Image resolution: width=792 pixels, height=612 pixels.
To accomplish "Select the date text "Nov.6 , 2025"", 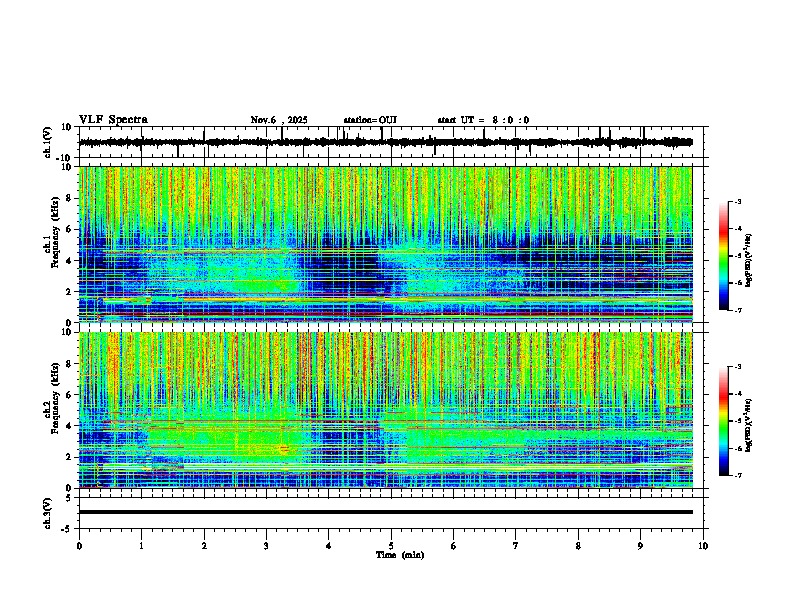I will click(279, 120).
